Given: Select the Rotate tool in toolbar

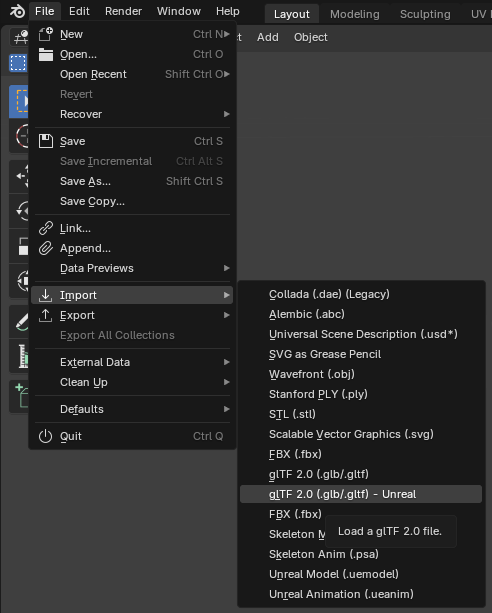Looking at the screenshot, I should pos(19,211).
